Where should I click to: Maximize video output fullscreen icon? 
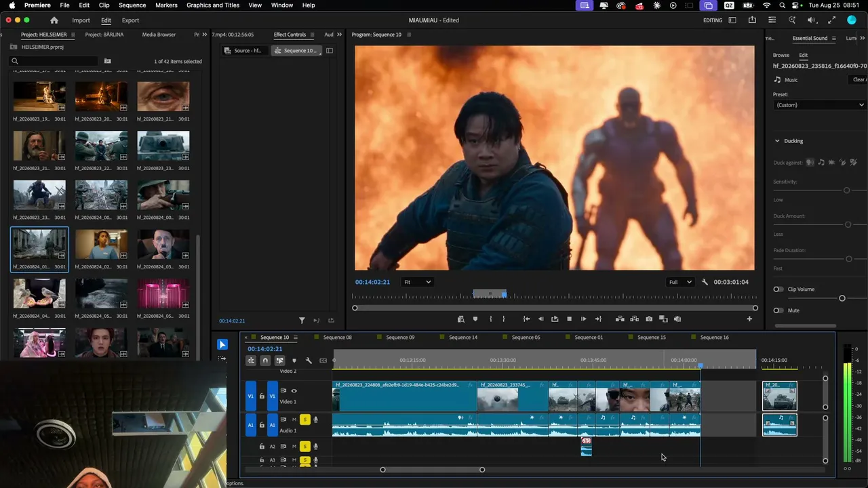click(832, 20)
